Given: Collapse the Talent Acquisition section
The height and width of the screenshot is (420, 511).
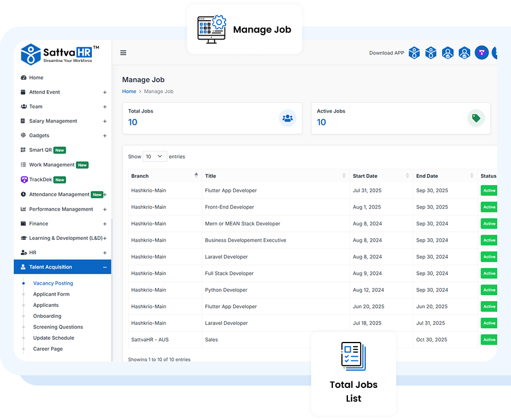Looking at the screenshot, I should tap(104, 267).
